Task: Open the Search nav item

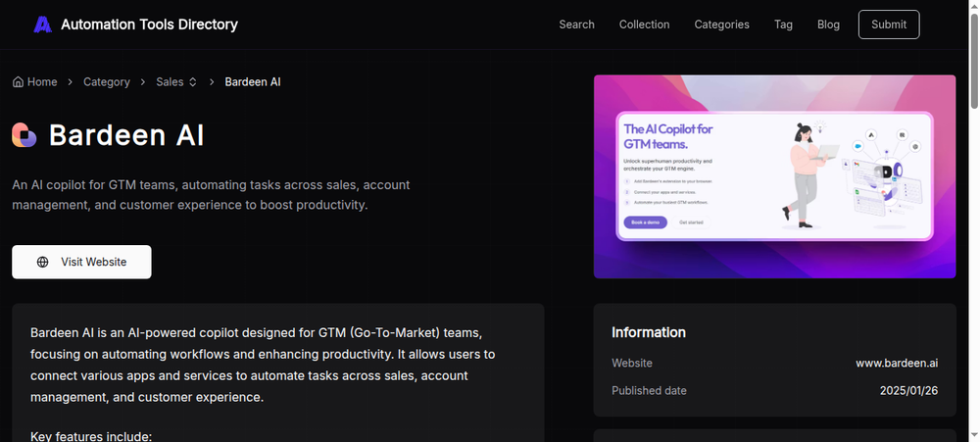Action: click(x=577, y=25)
